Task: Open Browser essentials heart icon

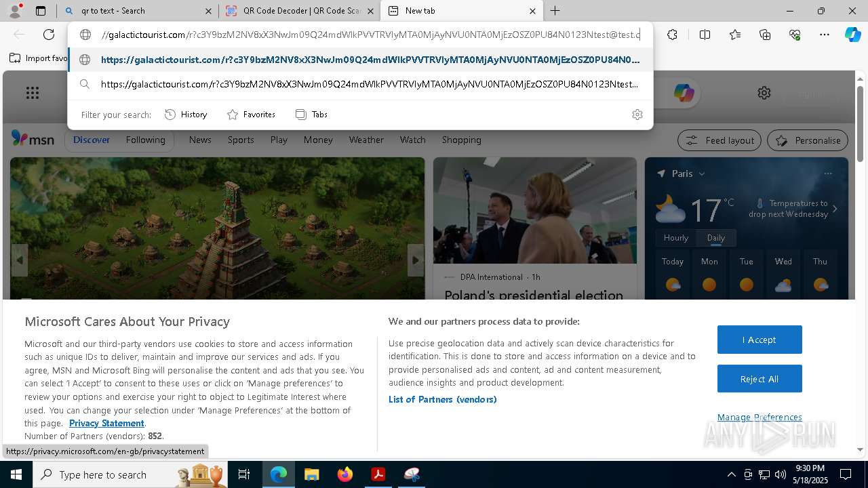Action: pos(795,35)
